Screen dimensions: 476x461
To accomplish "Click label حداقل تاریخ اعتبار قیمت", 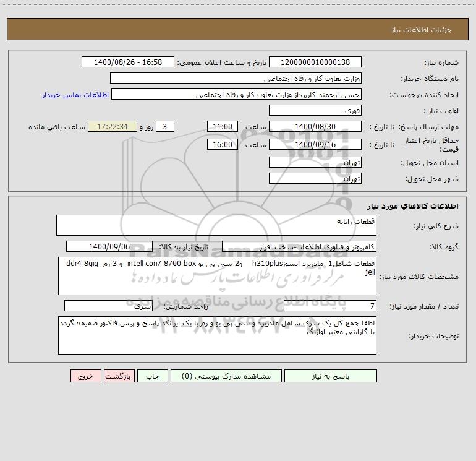I will click(x=431, y=145).
